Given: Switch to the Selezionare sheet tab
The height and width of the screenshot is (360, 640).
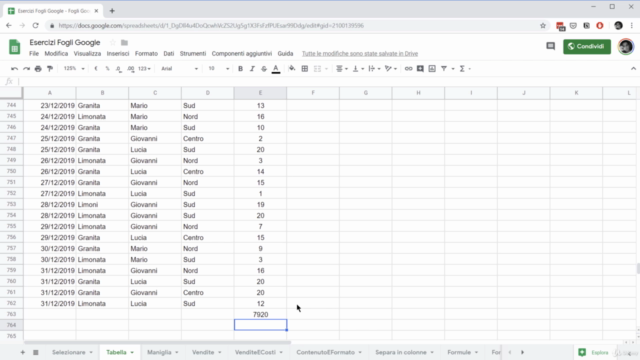Looking at the screenshot, I should click(x=69, y=352).
